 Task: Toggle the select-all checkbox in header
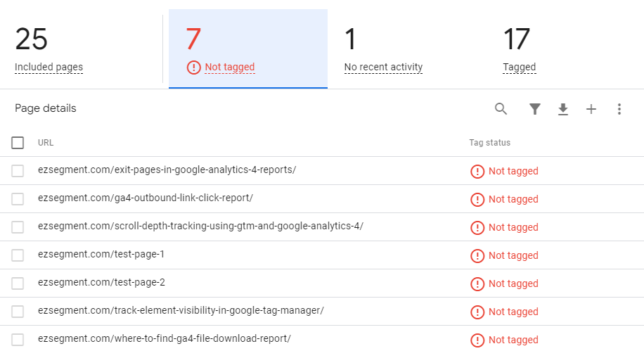(x=18, y=143)
